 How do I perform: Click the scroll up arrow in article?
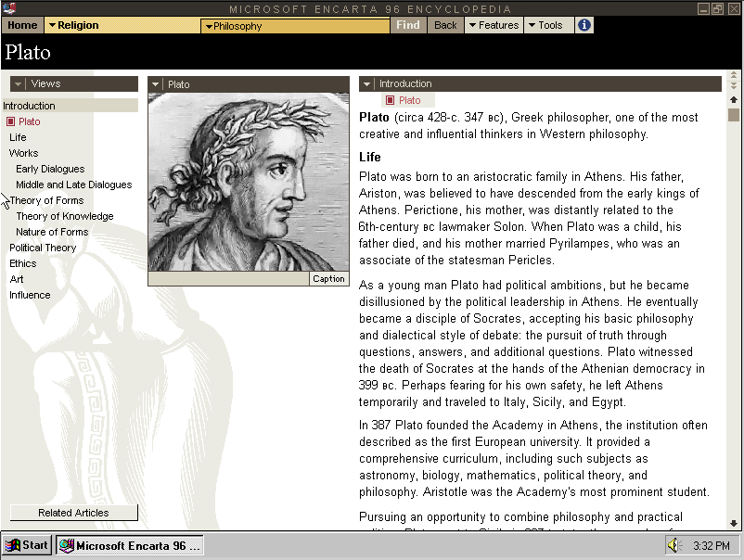click(x=734, y=99)
